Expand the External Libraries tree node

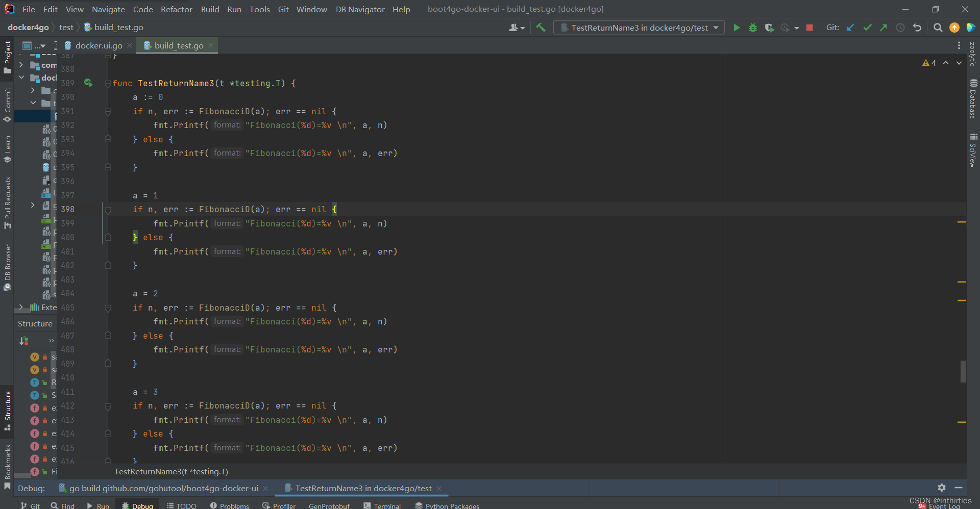tap(21, 307)
